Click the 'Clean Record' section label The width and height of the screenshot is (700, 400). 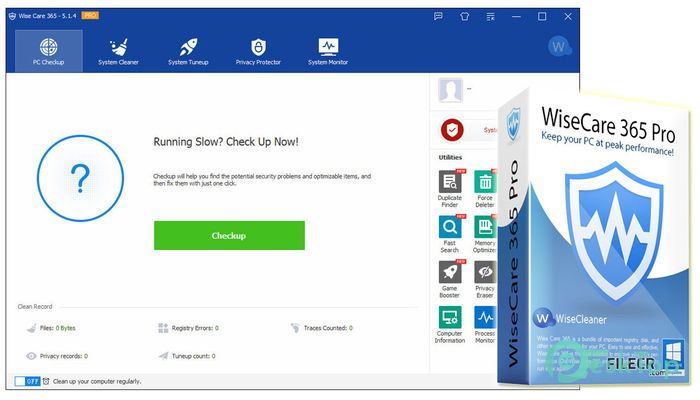pyautogui.click(x=35, y=307)
